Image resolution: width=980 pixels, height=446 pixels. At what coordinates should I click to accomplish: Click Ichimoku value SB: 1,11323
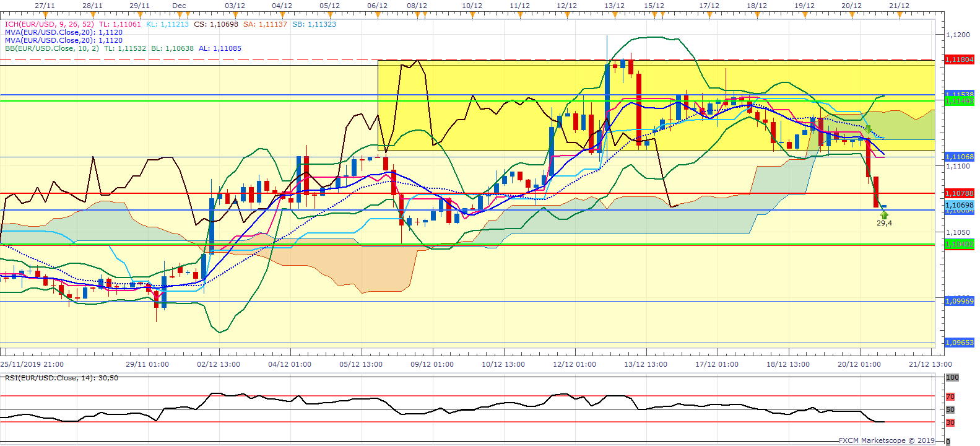[x=314, y=24]
